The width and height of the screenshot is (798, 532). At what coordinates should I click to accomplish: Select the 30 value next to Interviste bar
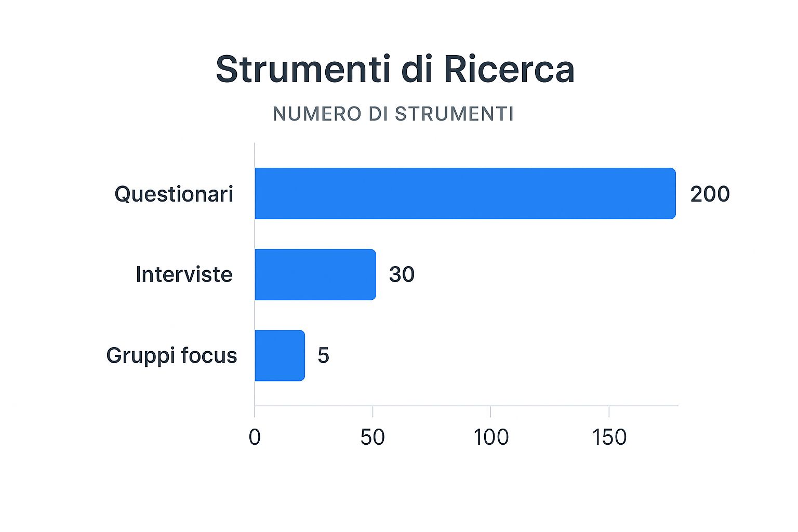pyautogui.click(x=402, y=274)
